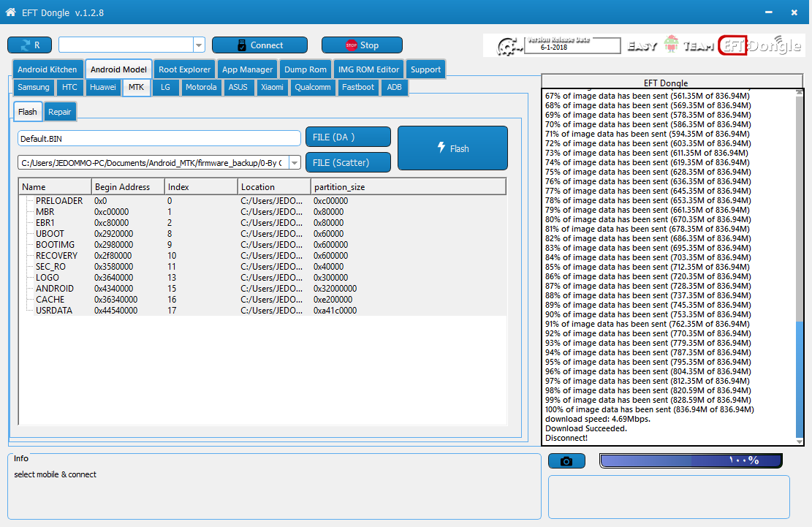Screen dimensions: 812x527
Task: Click the Stop button
Action: pos(362,45)
